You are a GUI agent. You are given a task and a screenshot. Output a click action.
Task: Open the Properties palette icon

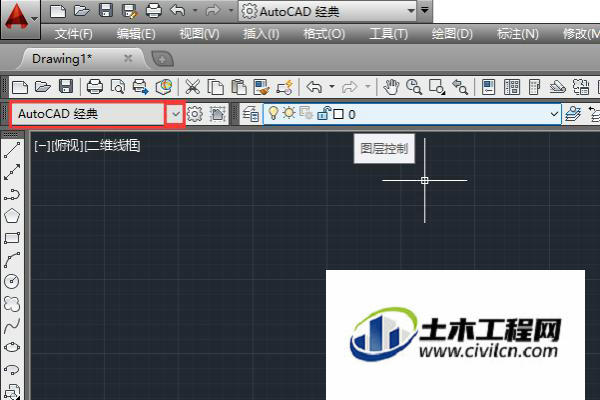tap(488, 87)
